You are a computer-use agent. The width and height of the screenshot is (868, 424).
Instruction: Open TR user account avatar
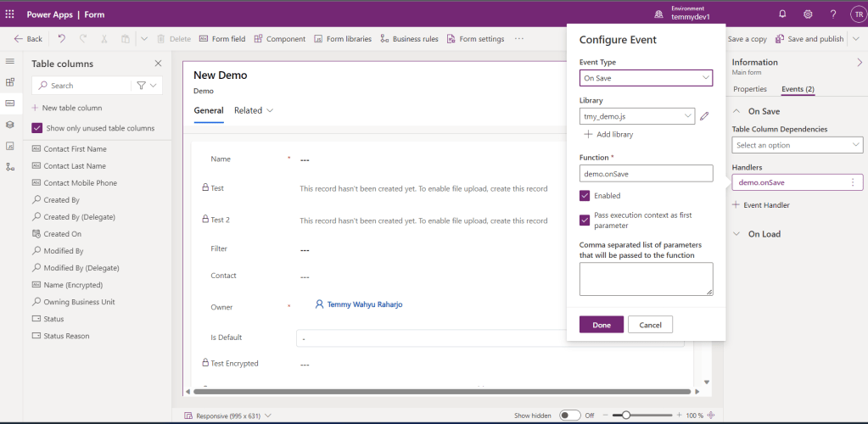point(857,14)
